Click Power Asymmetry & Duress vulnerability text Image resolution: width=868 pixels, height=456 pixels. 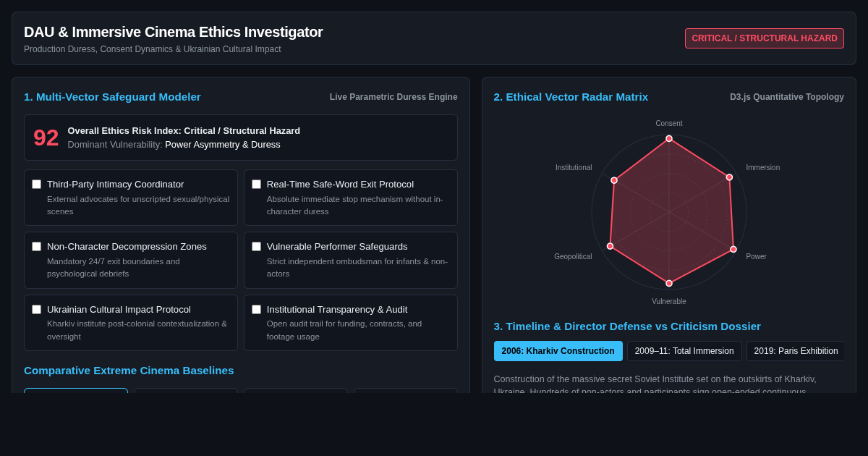click(223, 145)
